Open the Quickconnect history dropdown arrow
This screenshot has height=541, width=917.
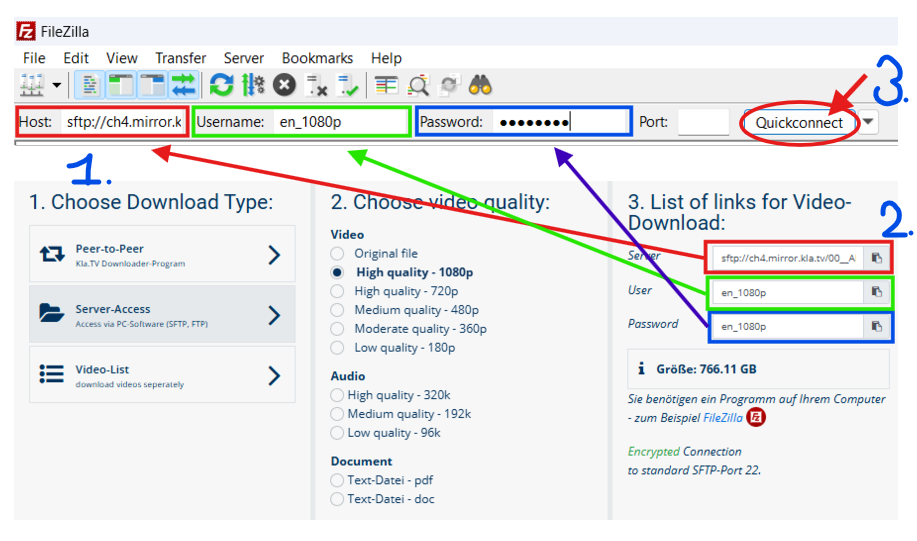pos(869,122)
